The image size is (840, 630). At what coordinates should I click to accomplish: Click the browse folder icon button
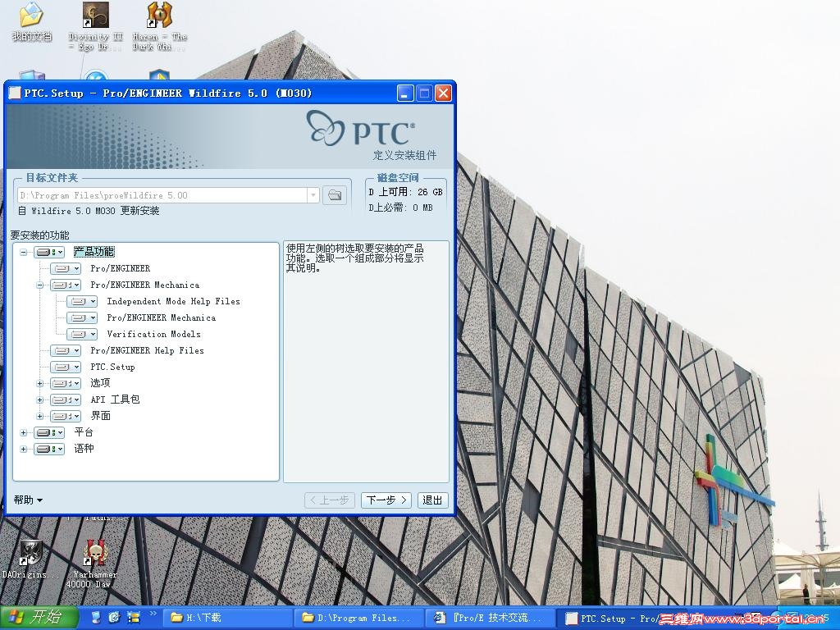[335, 195]
